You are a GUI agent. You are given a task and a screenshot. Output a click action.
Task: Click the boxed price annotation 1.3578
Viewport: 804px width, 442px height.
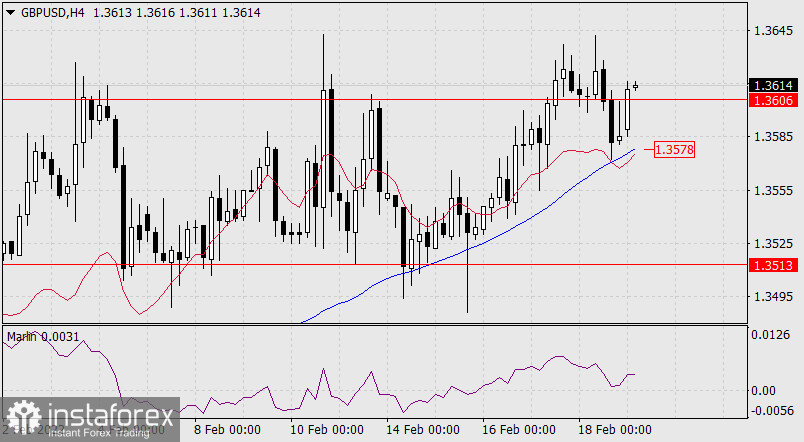pos(674,149)
